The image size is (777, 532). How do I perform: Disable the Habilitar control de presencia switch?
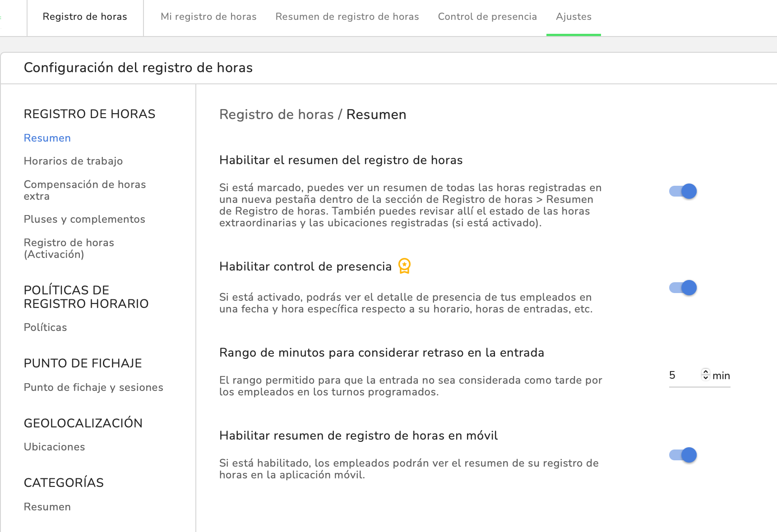[x=683, y=288]
